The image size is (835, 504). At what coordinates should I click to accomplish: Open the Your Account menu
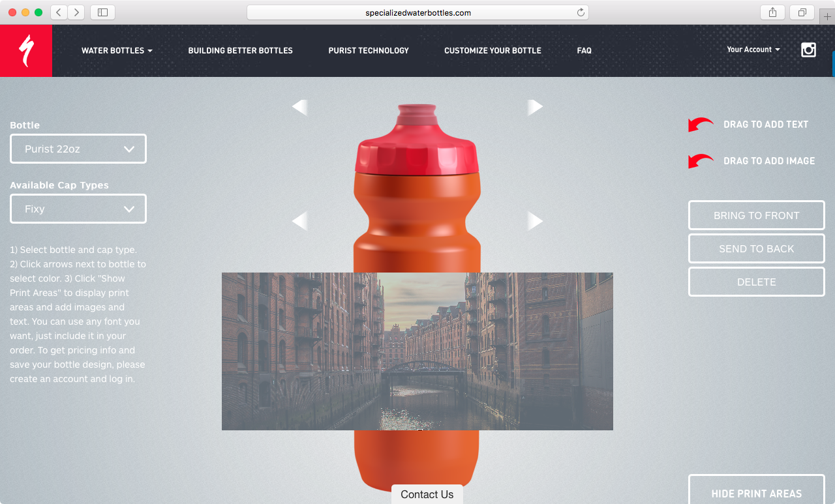pos(753,50)
